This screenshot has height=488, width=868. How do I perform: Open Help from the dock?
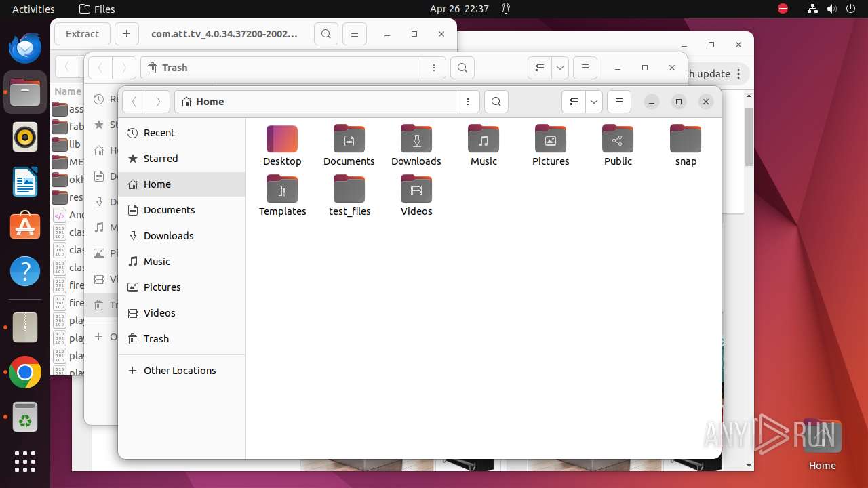tap(25, 271)
